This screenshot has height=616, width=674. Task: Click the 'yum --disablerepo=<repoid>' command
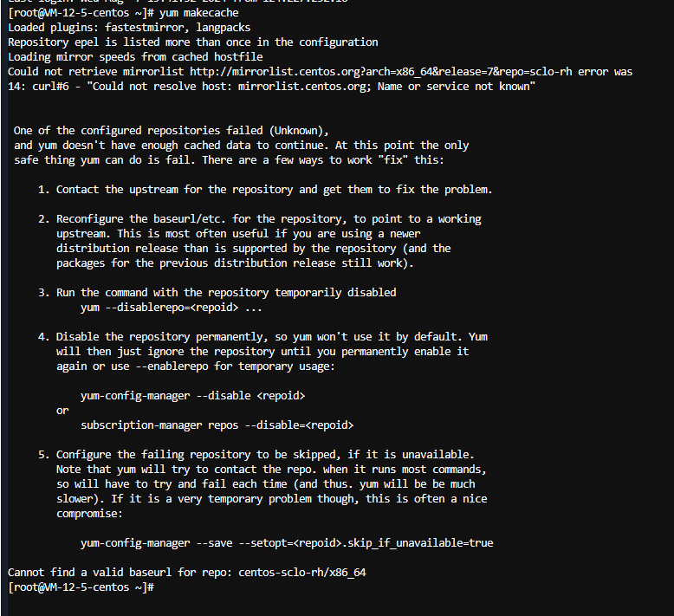(x=171, y=308)
